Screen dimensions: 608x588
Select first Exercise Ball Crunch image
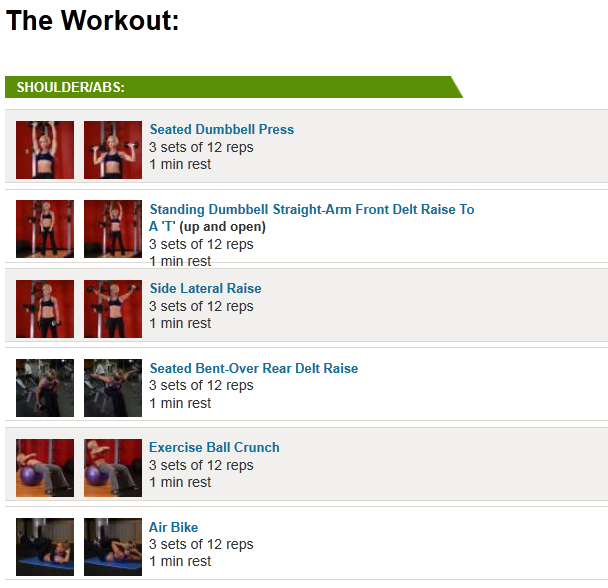tap(45, 468)
